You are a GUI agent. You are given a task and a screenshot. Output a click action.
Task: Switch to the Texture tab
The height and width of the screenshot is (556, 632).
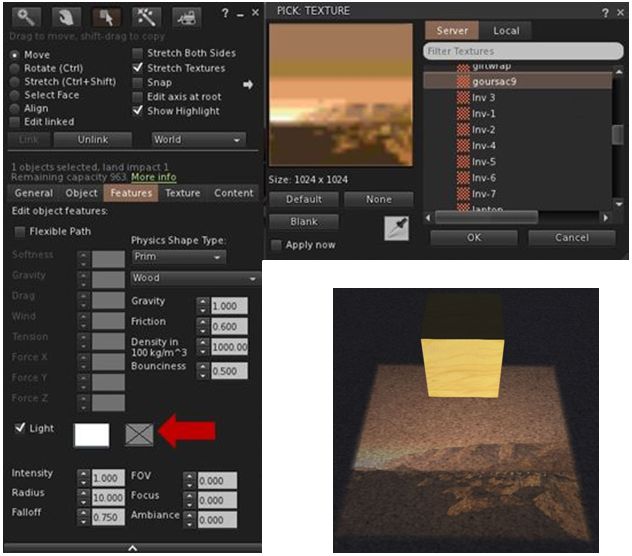point(183,193)
